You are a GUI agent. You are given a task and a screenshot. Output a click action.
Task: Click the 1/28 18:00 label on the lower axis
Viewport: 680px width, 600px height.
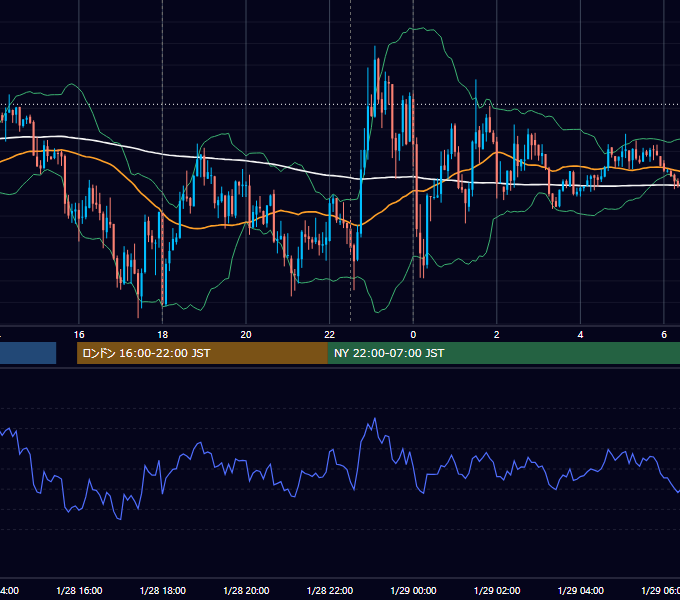163,590
